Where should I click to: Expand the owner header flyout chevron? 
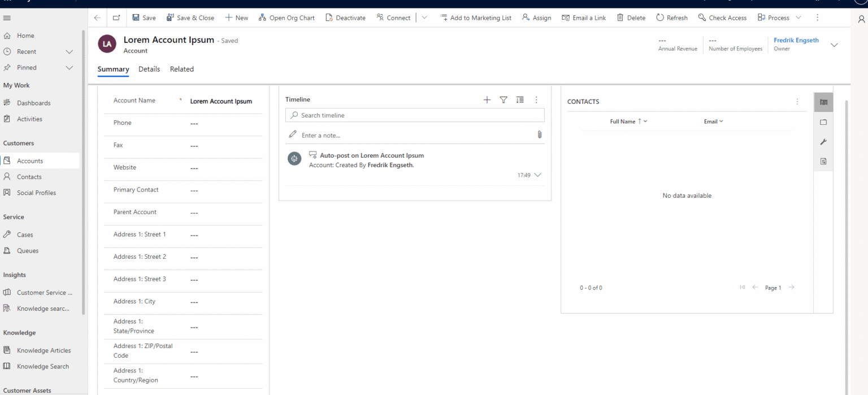pos(835,45)
